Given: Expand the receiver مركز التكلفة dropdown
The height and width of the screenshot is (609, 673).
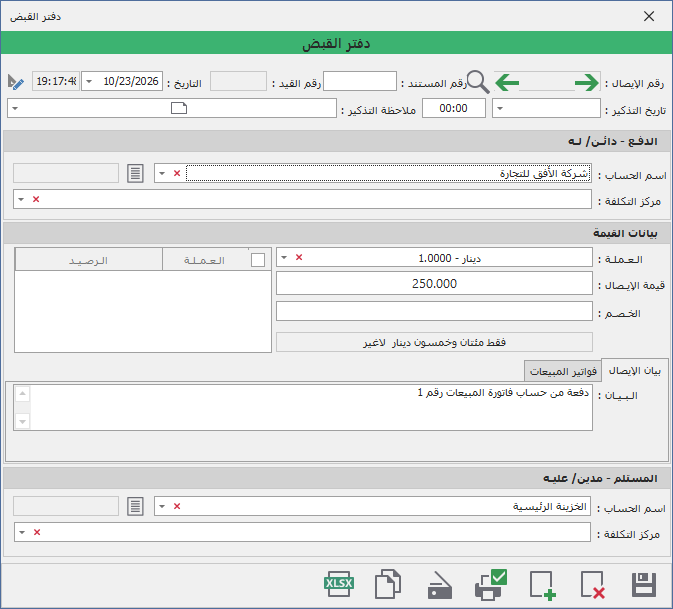Looking at the screenshot, I should 22,532.
